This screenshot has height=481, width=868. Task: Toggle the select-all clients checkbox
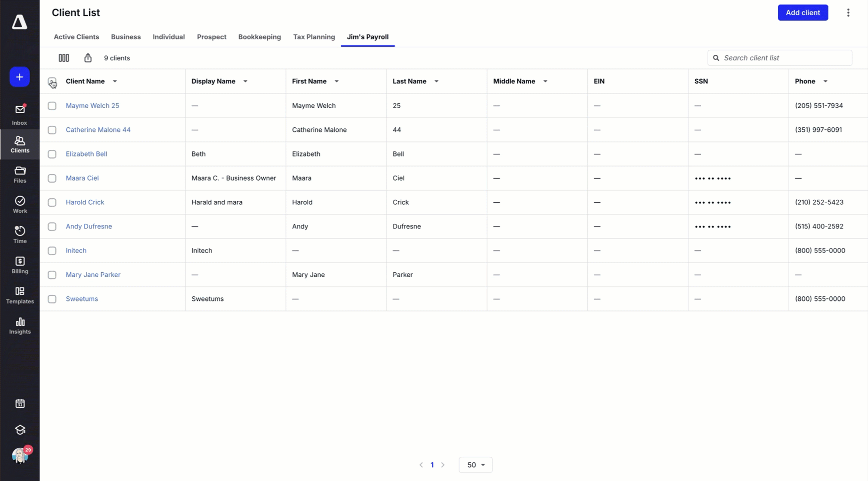tap(52, 82)
